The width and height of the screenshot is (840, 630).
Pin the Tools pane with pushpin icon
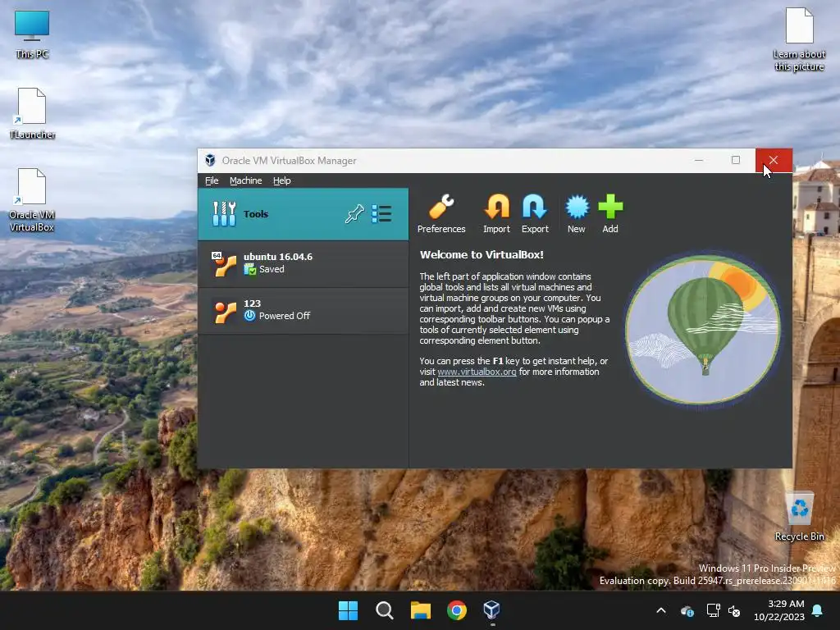[x=354, y=214]
